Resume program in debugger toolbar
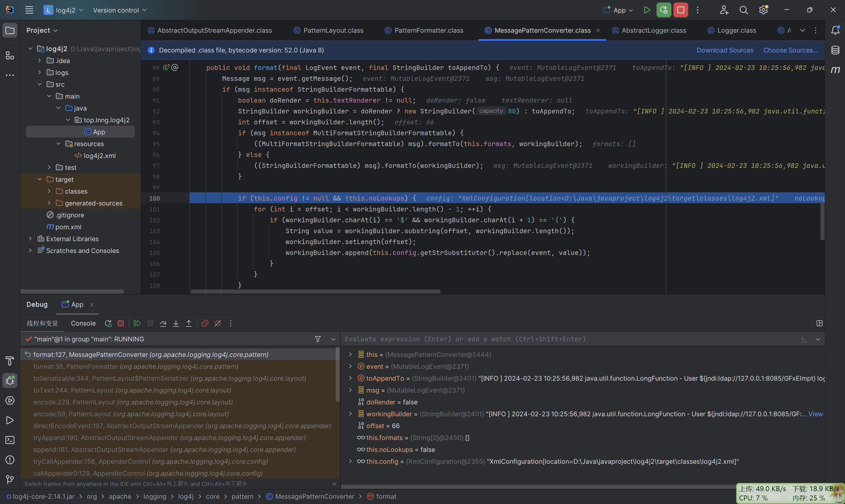845x504 pixels. (137, 323)
